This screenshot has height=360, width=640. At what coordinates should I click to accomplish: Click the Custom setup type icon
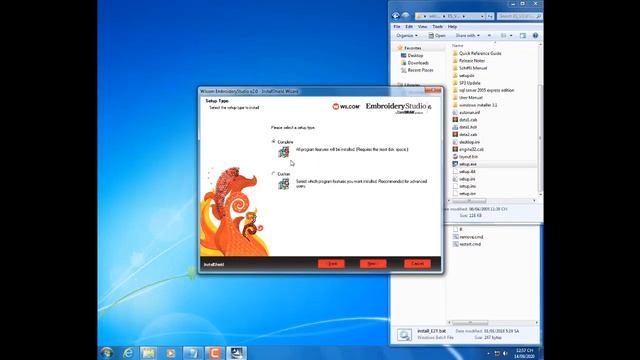tap(284, 184)
